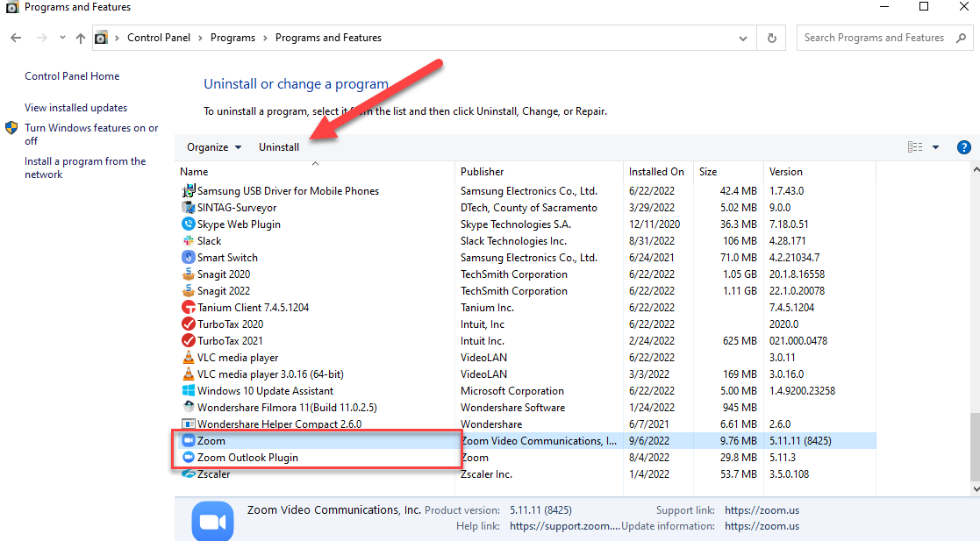Sort by the Publisher column header

coord(540,171)
